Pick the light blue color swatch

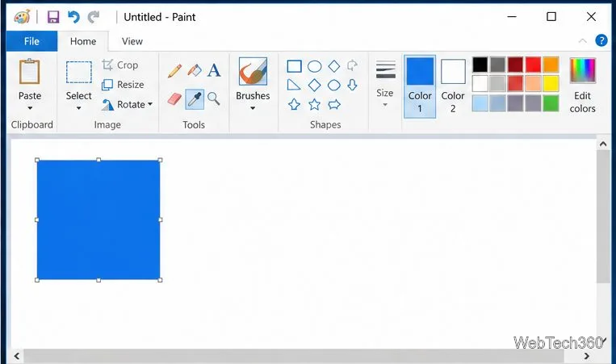480,103
